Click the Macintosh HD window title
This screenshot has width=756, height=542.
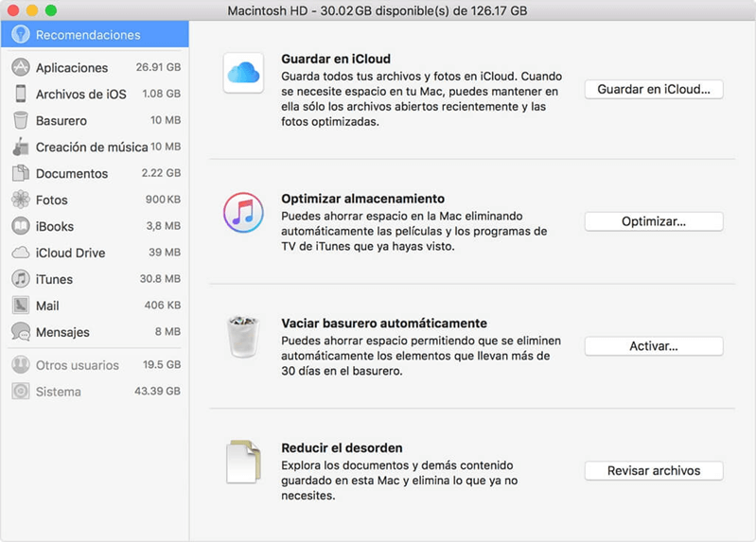tap(377, 10)
